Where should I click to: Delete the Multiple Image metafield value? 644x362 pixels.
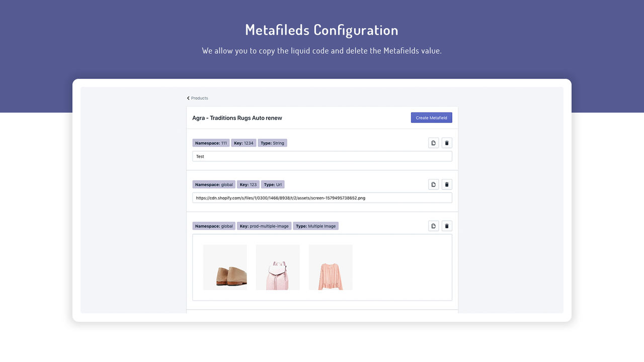[x=446, y=225]
